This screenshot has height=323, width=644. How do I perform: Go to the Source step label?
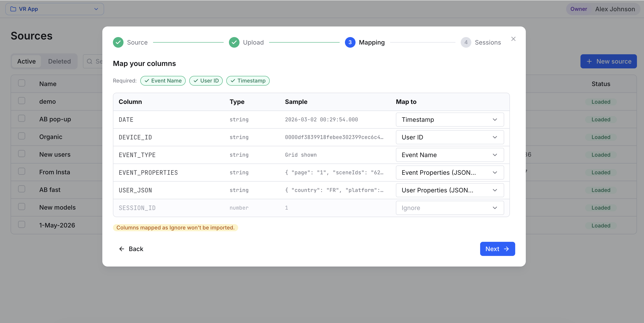(137, 42)
